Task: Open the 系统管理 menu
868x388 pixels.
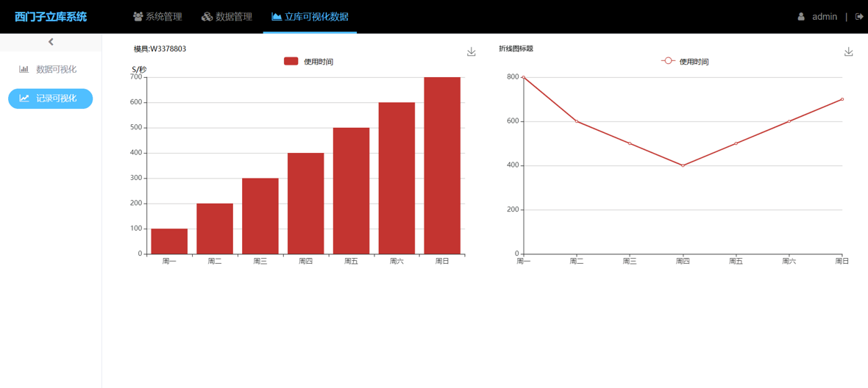Action: pyautogui.click(x=157, y=17)
